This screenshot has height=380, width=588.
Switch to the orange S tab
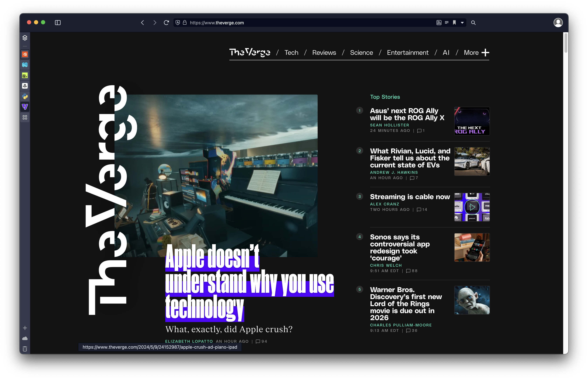click(x=25, y=54)
